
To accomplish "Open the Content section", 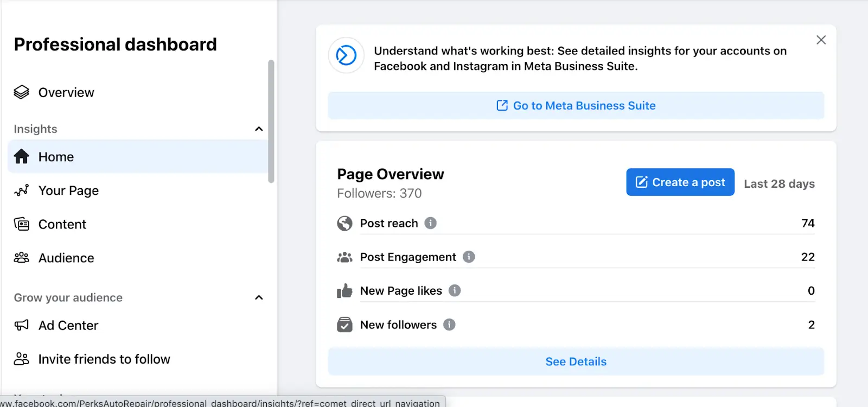I will click(138, 224).
